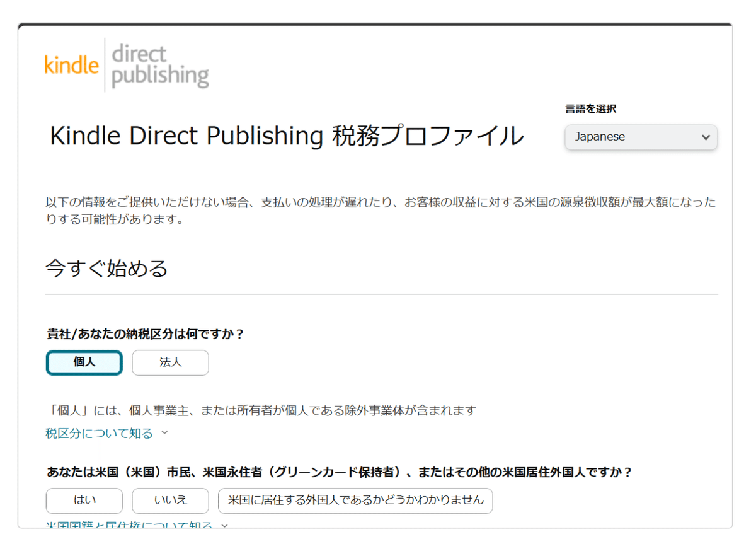Click the あなたは米国（米国）市民 question text

(x=339, y=472)
